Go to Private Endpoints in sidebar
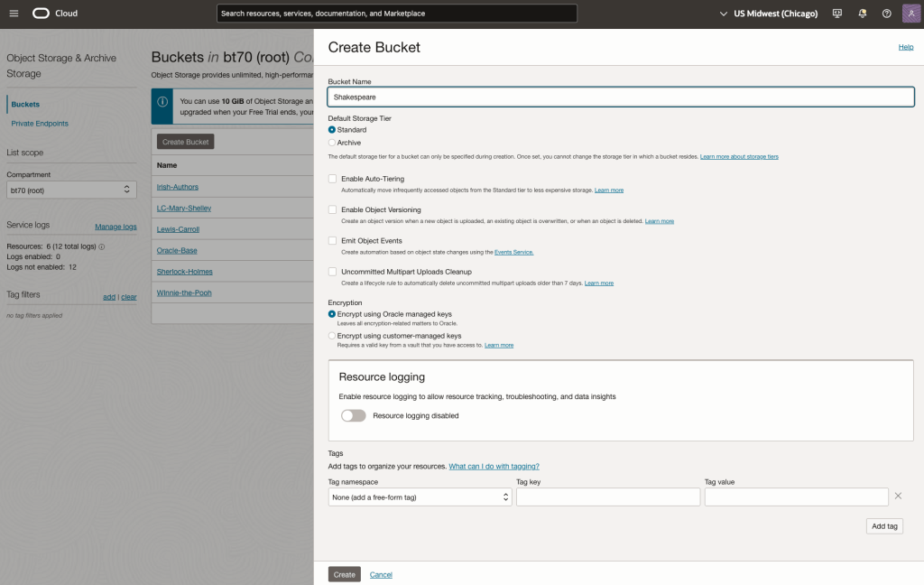The width and height of the screenshot is (924, 585). tap(40, 124)
